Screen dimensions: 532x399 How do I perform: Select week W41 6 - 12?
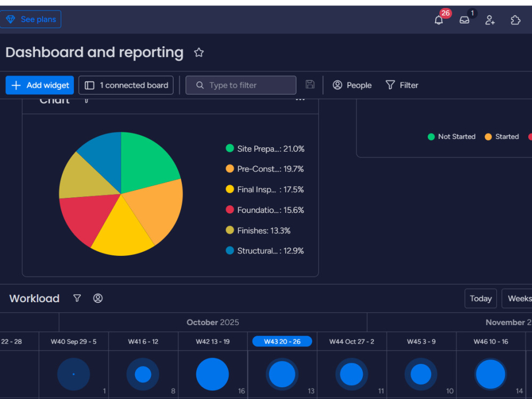(143, 342)
